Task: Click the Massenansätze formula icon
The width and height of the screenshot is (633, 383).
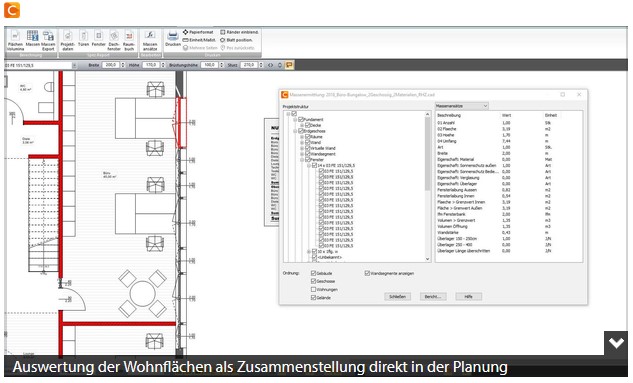Action: pos(150,40)
